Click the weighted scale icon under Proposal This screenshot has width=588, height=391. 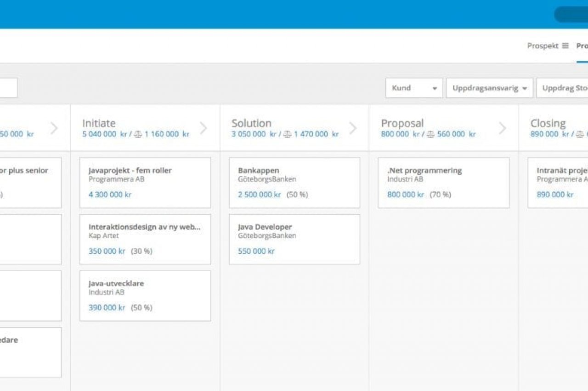pyautogui.click(x=431, y=134)
